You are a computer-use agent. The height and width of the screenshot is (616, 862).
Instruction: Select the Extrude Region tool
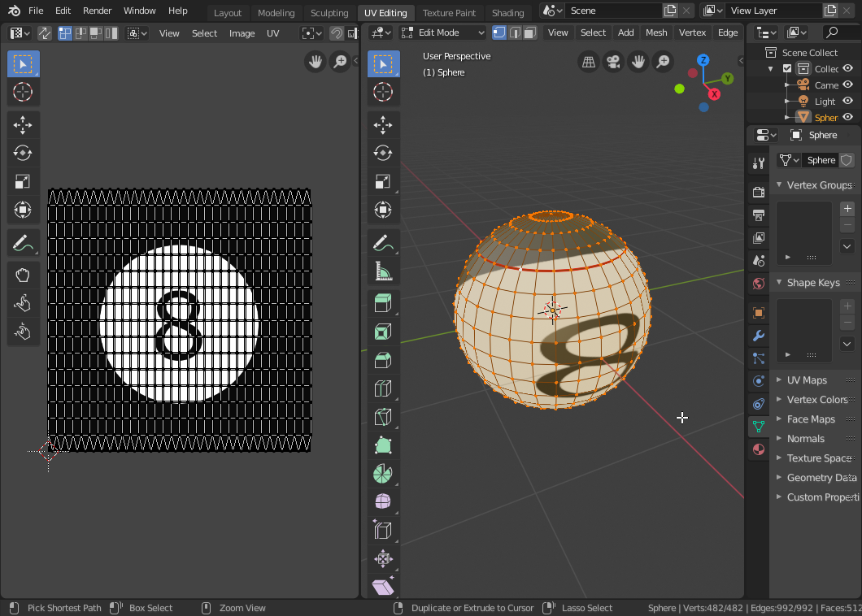(383, 303)
